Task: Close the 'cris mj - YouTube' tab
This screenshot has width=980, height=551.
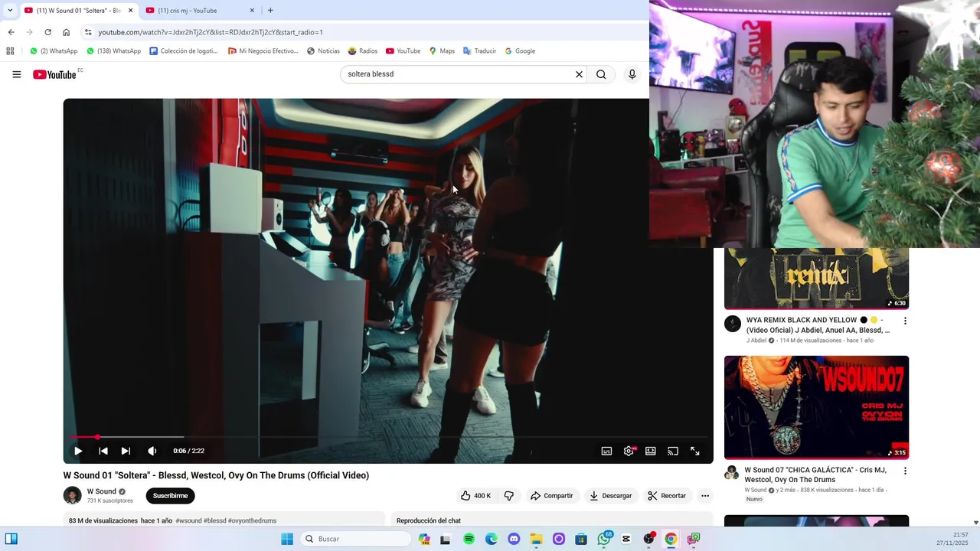Action: [x=252, y=11]
